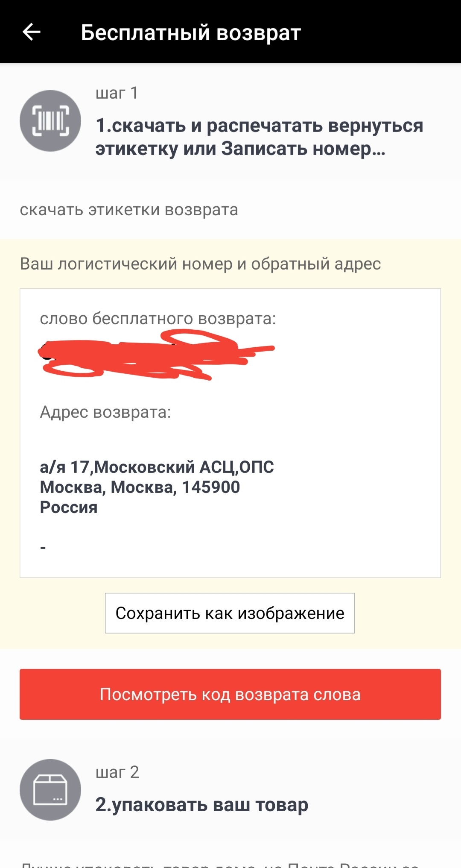The width and height of the screenshot is (461, 868).
Task: Tap 'слово бесплатного возврата:' label
Action: pos(158,319)
